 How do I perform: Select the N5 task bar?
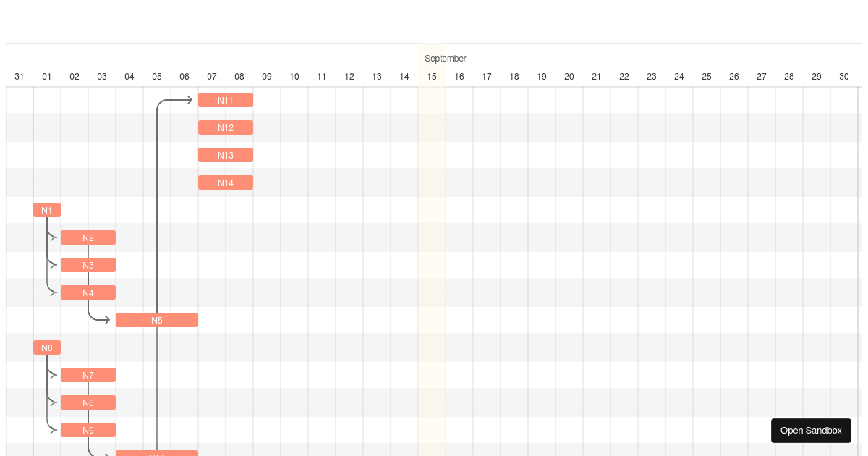[157, 320]
